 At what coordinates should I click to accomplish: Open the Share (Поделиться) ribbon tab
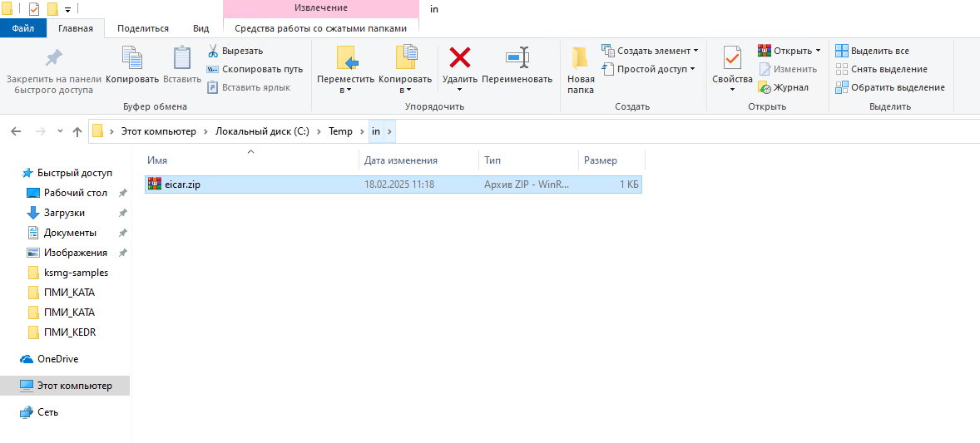click(x=143, y=28)
